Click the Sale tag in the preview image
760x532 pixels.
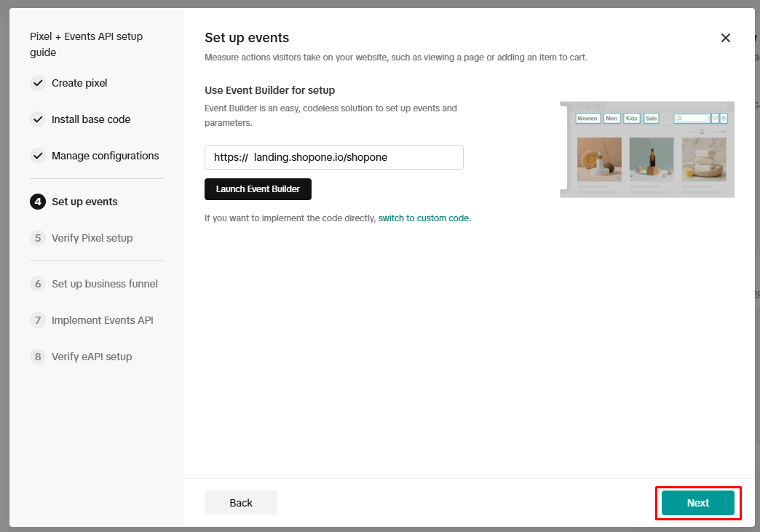[651, 118]
